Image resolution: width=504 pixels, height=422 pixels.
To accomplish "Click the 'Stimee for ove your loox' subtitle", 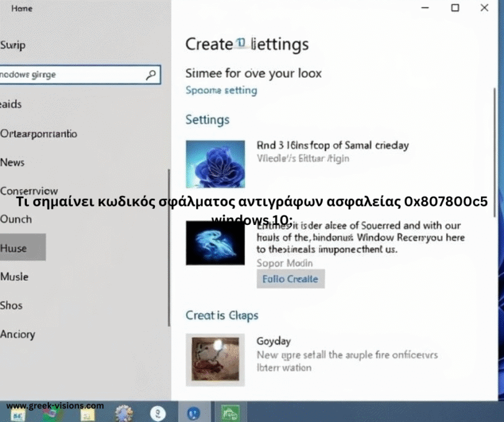I will tap(254, 73).
